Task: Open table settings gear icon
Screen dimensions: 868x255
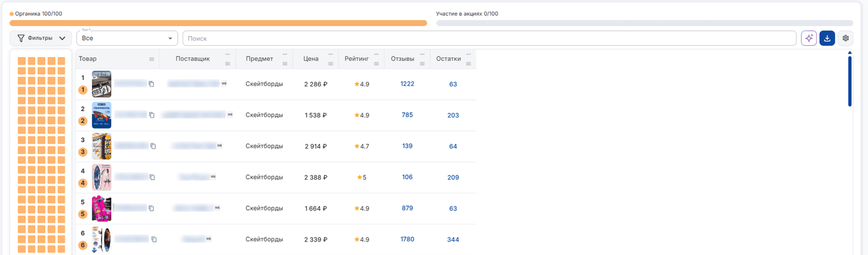Action: coord(845,38)
